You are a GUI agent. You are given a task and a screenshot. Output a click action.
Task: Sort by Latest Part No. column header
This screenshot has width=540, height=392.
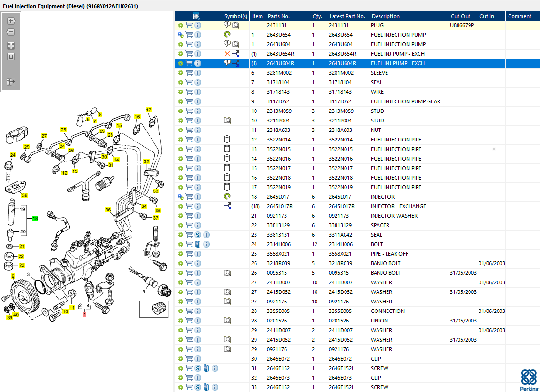(x=348, y=16)
